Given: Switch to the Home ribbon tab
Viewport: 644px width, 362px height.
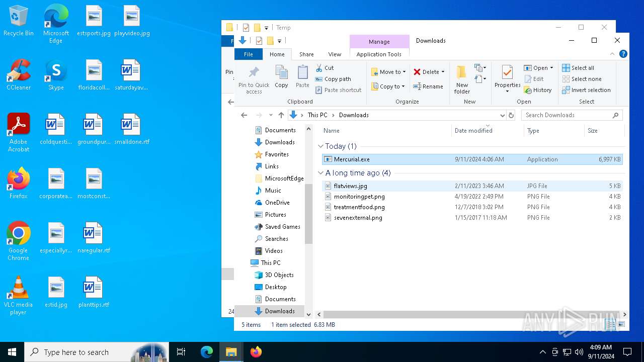Looking at the screenshot, I should 277,54.
